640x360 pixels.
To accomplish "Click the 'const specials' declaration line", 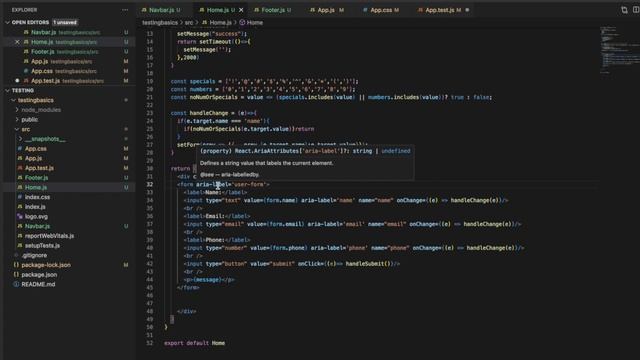I will coord(264,82).
